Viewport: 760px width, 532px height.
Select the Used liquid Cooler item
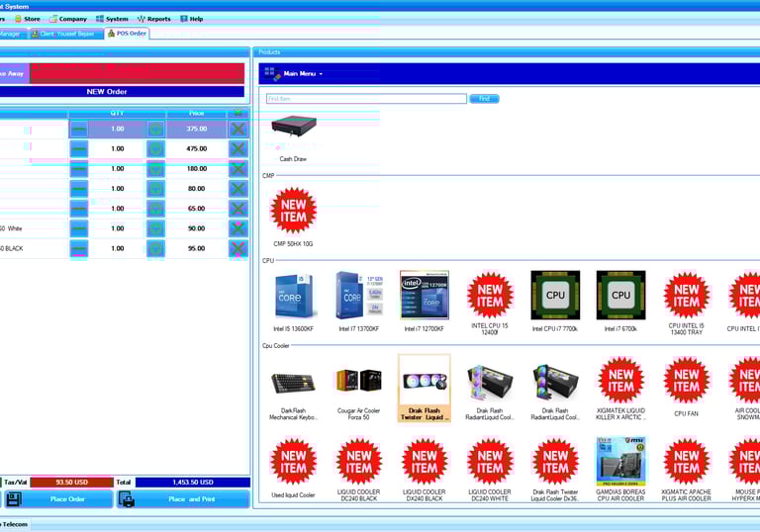293,468
